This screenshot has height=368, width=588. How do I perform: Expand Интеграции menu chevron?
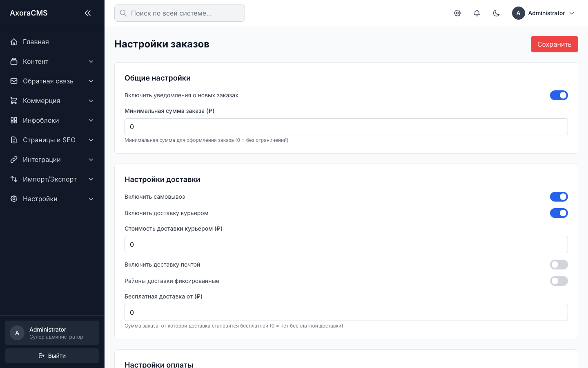pyautogui.click(x=91, y=159)
